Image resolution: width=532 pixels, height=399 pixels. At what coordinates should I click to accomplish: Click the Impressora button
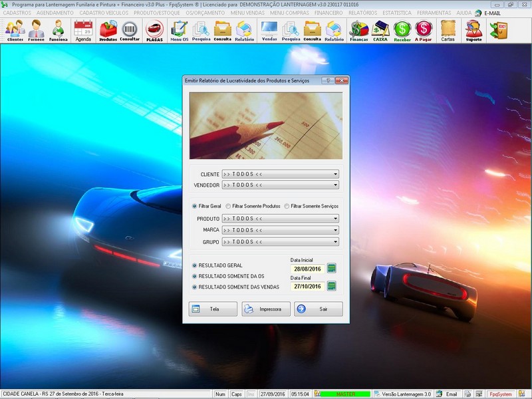click(265, 309)
